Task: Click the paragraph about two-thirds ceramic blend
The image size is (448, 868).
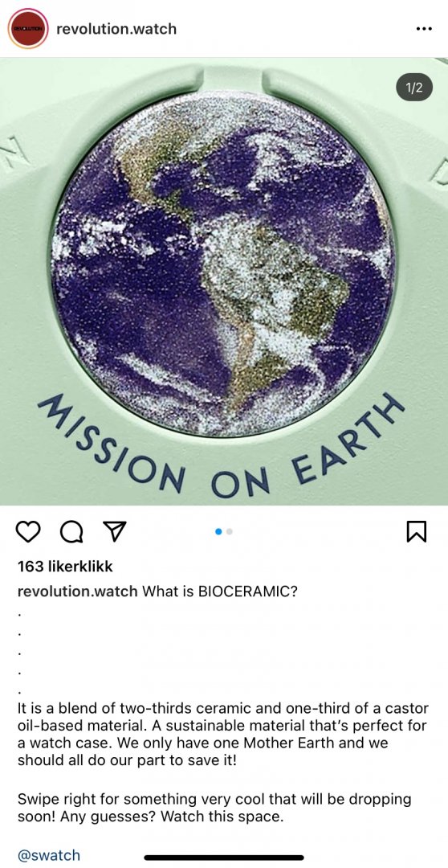Action: point(223,735)
